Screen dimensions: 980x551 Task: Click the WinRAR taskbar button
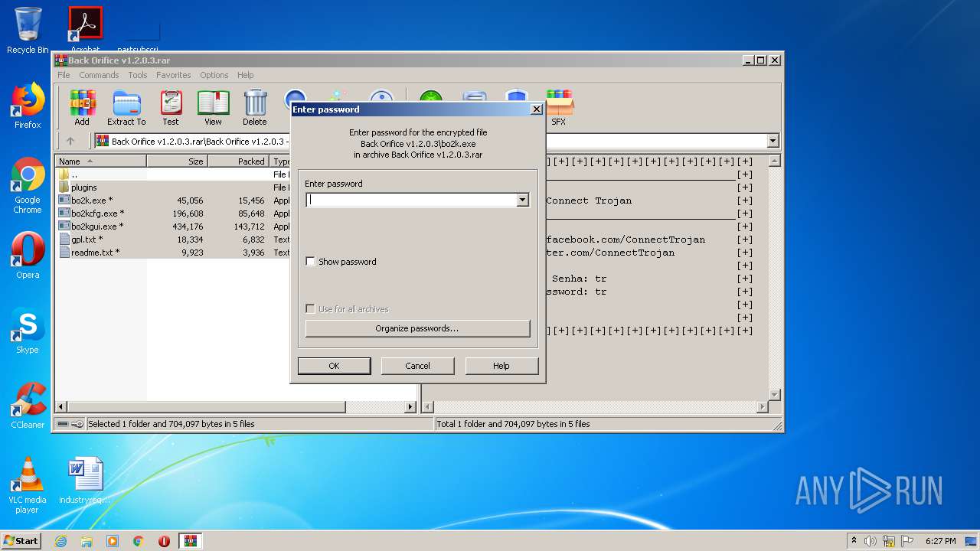[x=191, y=541]
